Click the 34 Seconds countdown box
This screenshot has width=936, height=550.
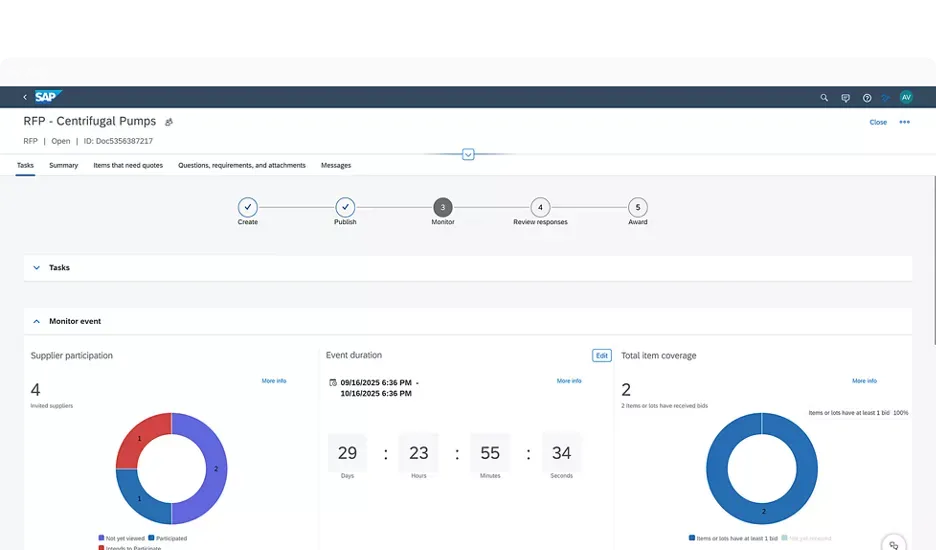[561, 453]
